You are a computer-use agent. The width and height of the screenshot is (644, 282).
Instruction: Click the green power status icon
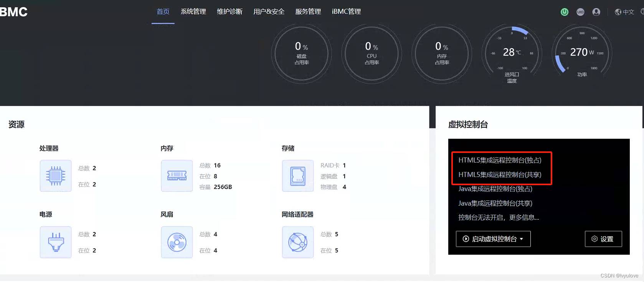[x=564, y=12]
